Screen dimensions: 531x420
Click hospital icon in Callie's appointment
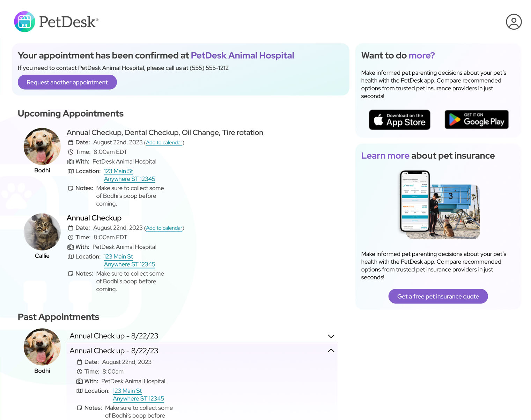click(x=71, y=247)
